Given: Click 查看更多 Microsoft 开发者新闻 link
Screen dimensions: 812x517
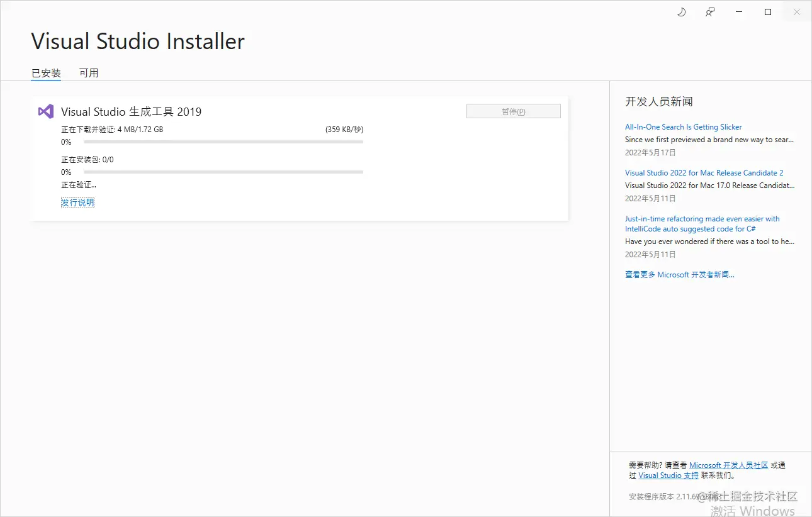Looking at the screenshot, I should 680,274.
